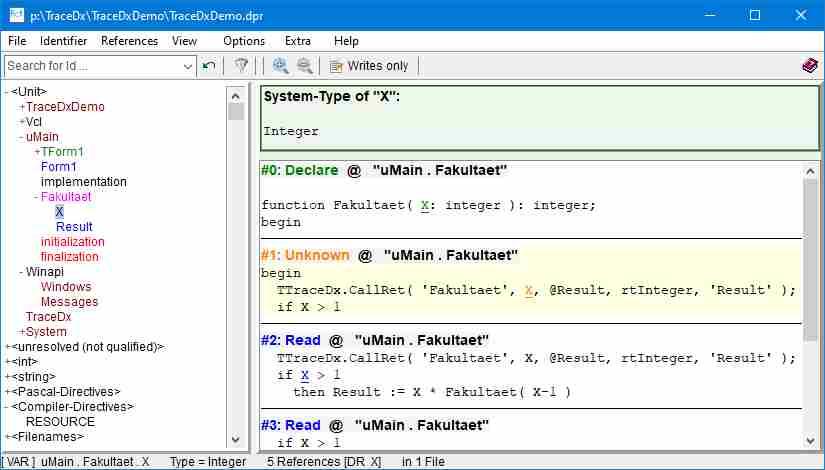Open the References menu

(x=129, y=41)
